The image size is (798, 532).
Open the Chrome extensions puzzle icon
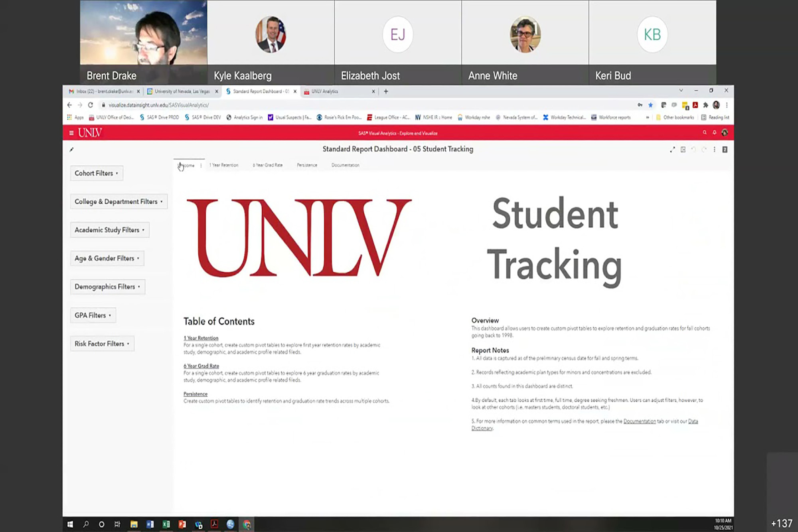[x=705, y=105]
